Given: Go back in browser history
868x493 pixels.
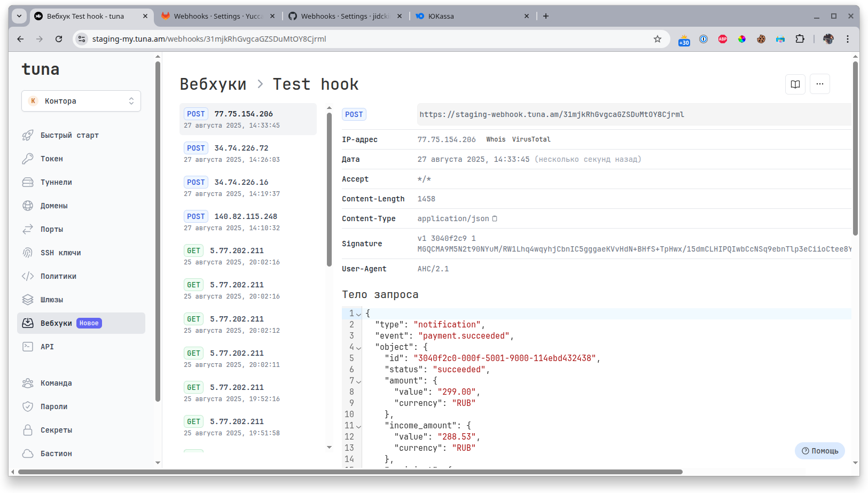Looking at the screenshot, I should coord(20,39).
